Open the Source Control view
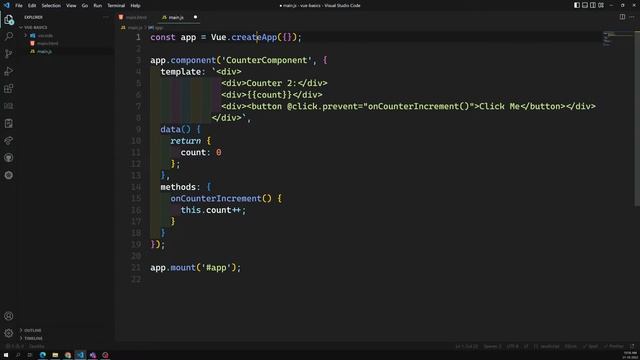 tap(9, 54)
